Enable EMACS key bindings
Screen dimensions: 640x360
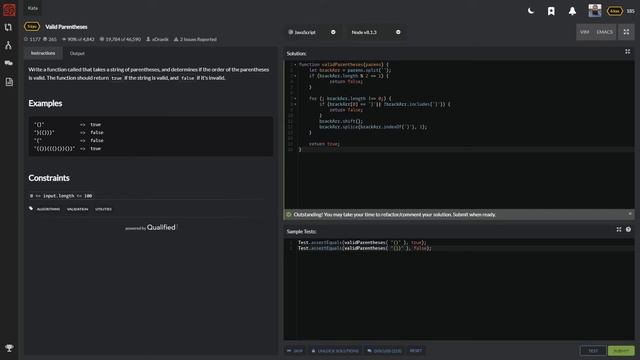(604, 32)
